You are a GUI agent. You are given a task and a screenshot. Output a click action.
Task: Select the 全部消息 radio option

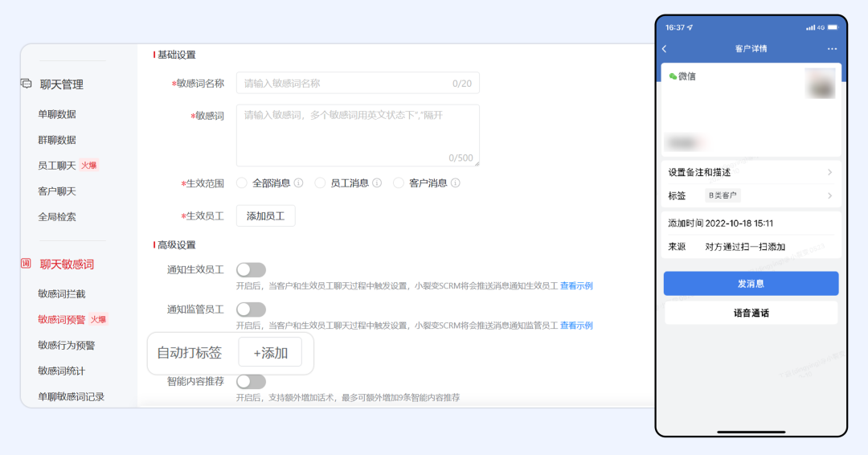pyautogui.click(x=242, y=183)
